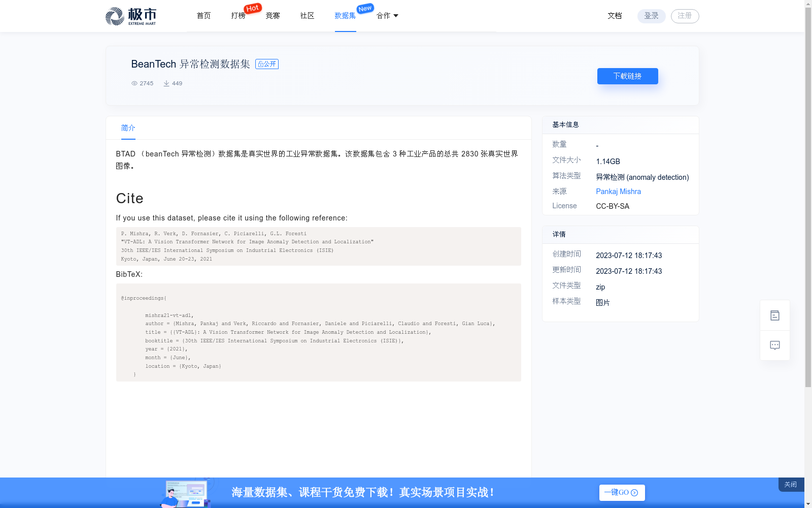812x508 pixels.
Task: Close the bottom banner with 关闭
Action: coord(791,485)
